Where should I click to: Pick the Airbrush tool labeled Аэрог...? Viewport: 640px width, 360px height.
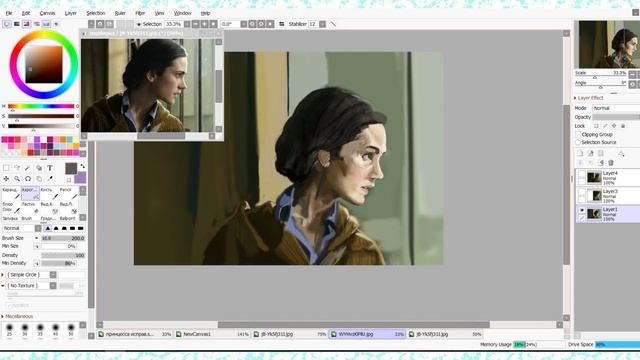click(x=30, y=193)
